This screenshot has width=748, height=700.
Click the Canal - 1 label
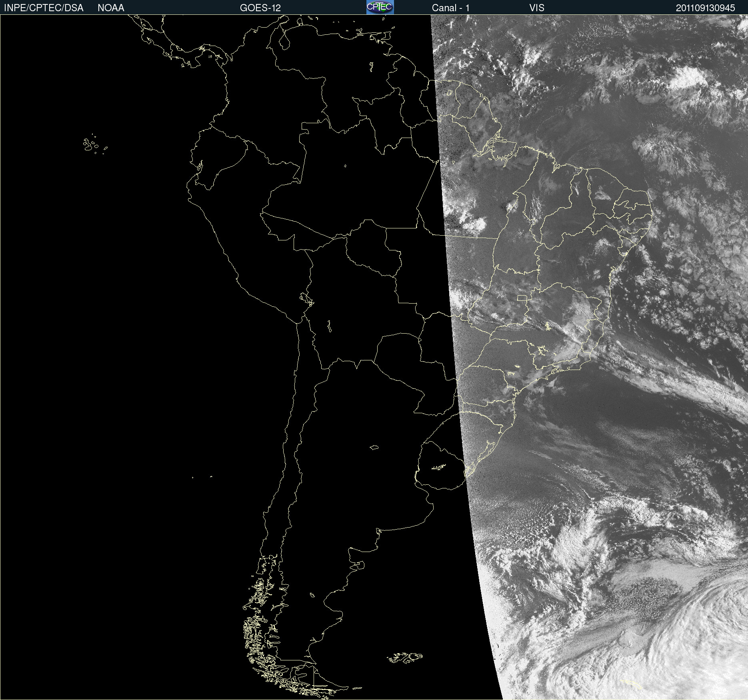point(451,8)
